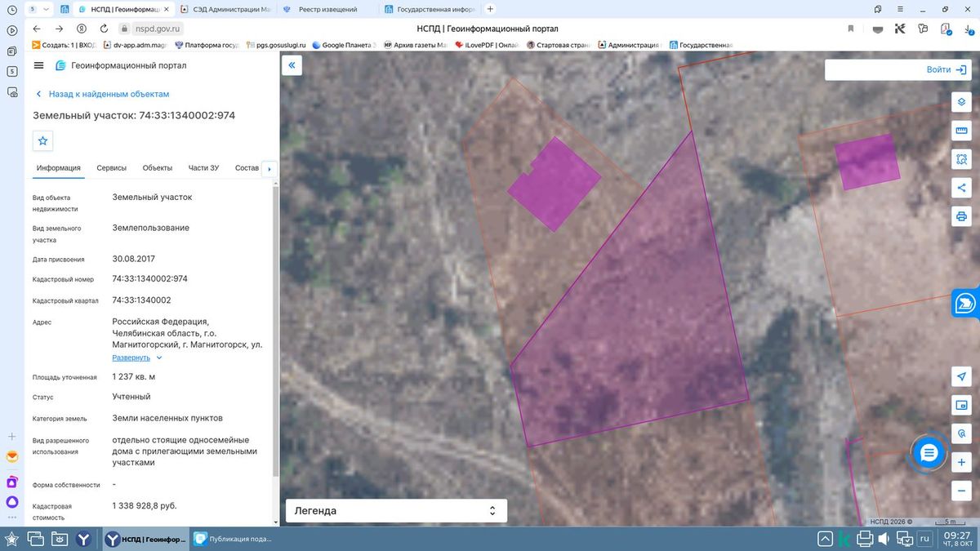Image resolution: width=980 pixels, height=551 pixels.
Task: Switch keyboard layout via ru indicator
Action: click(924, 539)
